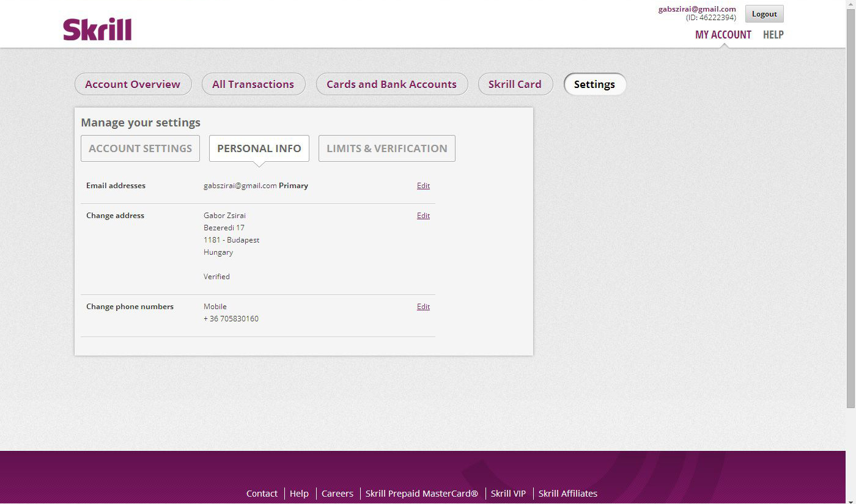Edit the address details
The width and height of the screenshot is (856, 504).
pos(423,216)
